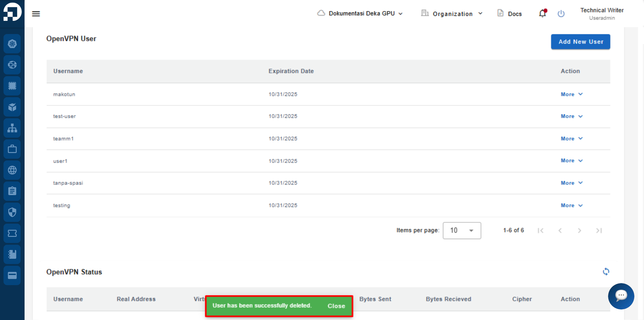Expand More actions for tanpa-spasi

[x=571, y=183]
